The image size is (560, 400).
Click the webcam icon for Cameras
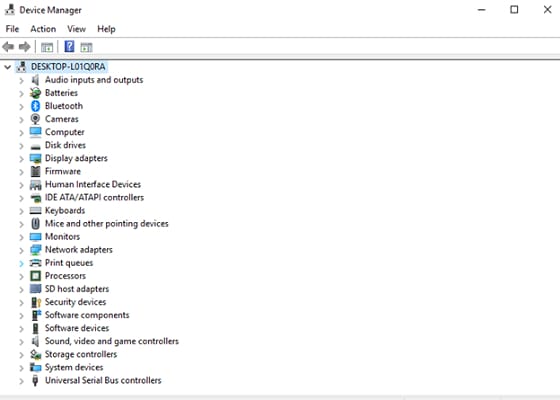click(x=35, y=119)
